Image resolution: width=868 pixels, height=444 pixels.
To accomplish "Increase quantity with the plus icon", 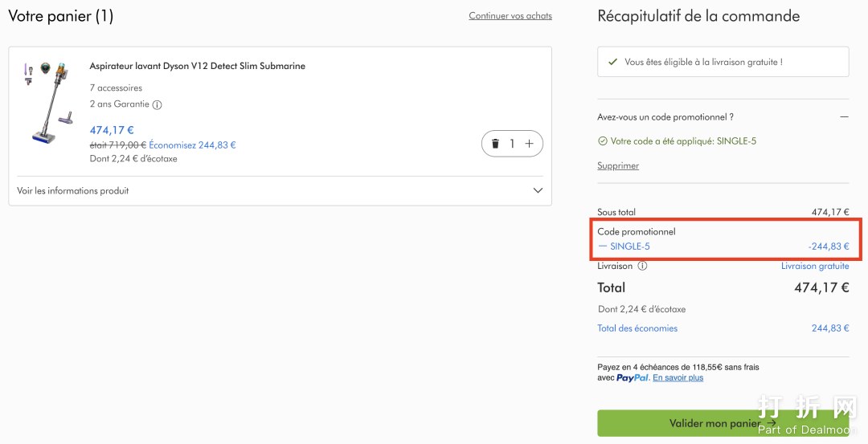I will coord(529,144).
